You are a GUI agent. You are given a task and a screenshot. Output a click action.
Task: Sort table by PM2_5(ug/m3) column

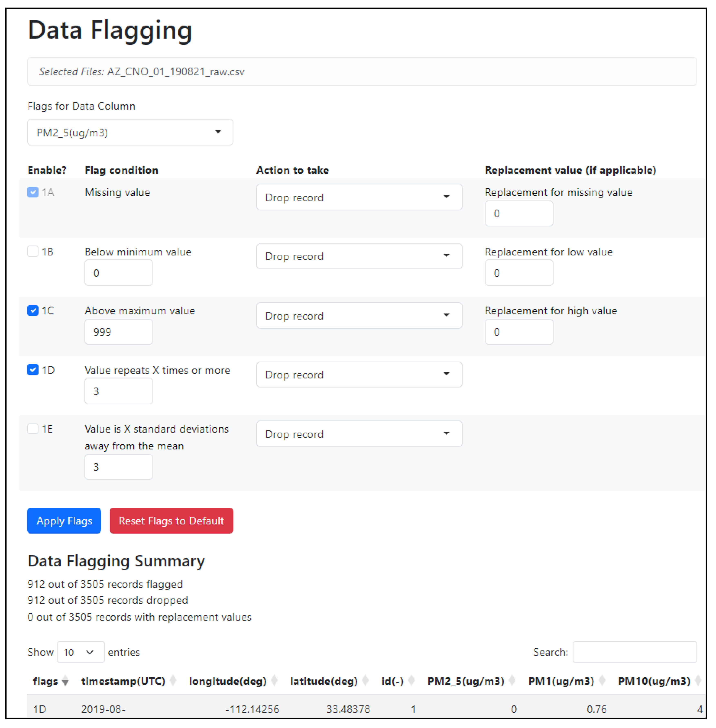(466, 681)
